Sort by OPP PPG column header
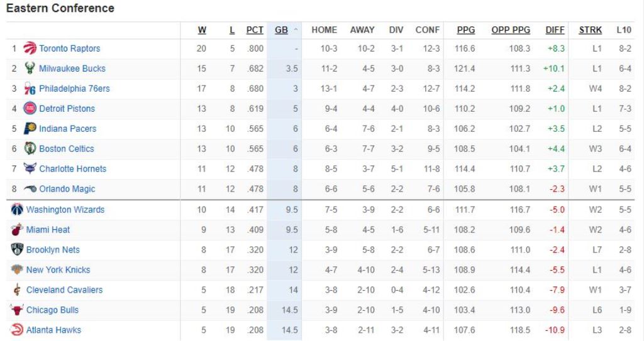The image size is (644, 341). tap(511, 30)
